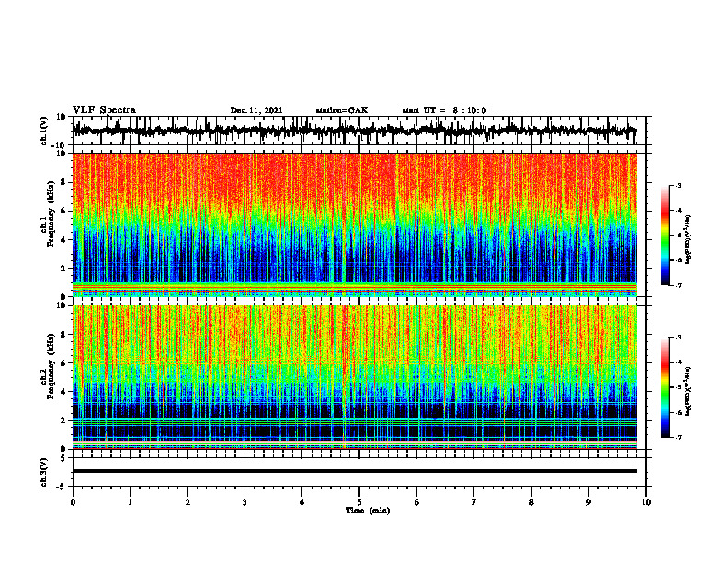
Task: Click the ch.3 flat voltage trace line
Action: [355, 471]
